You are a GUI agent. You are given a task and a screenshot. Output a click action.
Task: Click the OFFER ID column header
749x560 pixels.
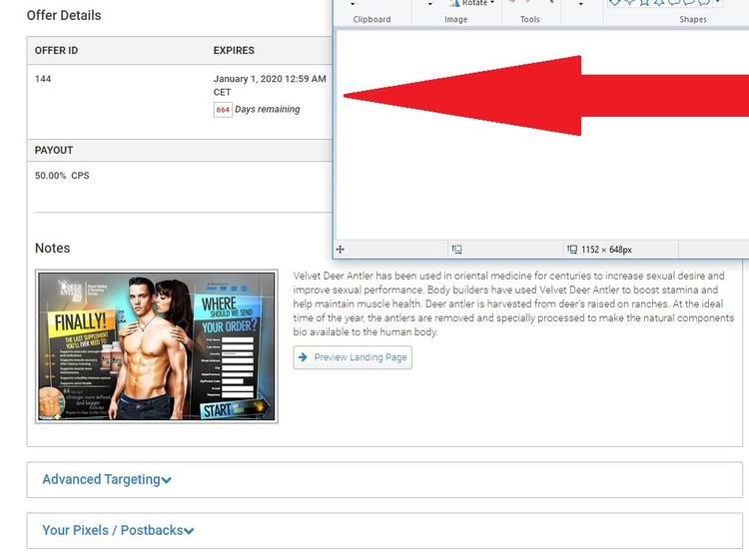click(56, 50)
